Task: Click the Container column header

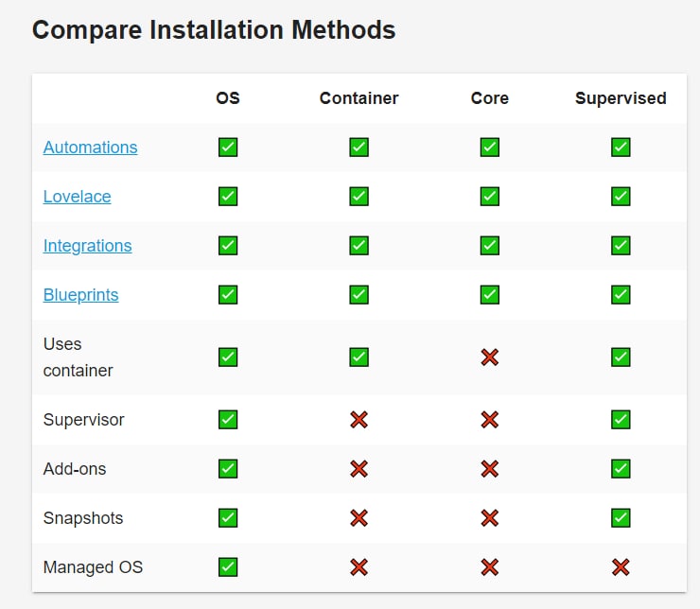Action: tap(359, 98)
